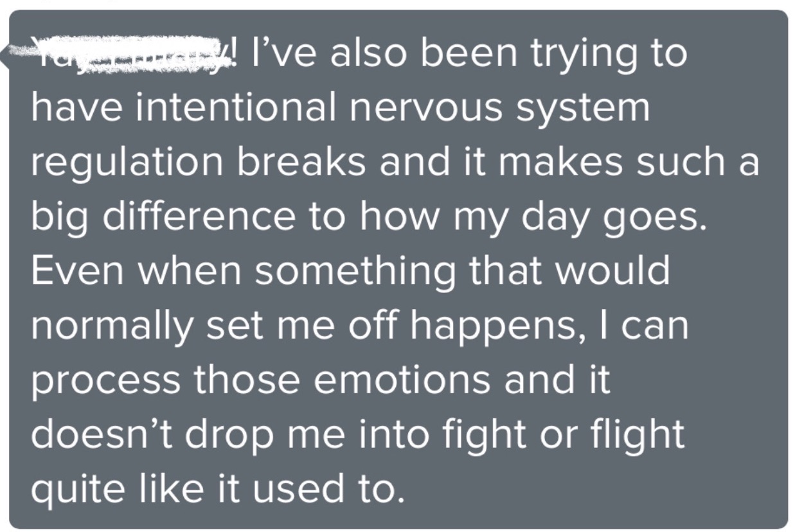Click the word "doesn't" in the eighth line
Viewport: 795px width, 532px height.
point(105,434)
